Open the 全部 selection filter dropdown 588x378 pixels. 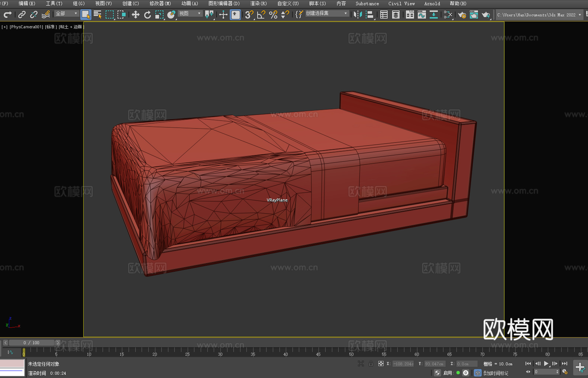67,14
